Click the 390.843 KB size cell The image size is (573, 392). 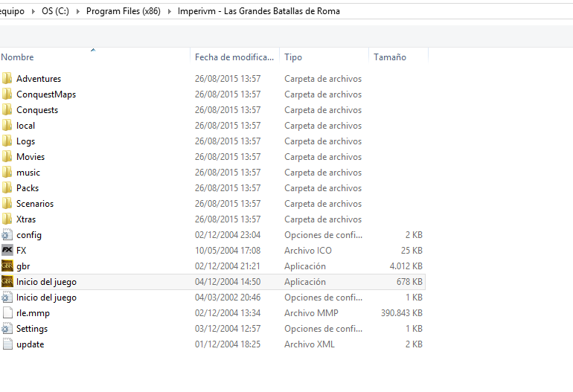pos(402,312)
